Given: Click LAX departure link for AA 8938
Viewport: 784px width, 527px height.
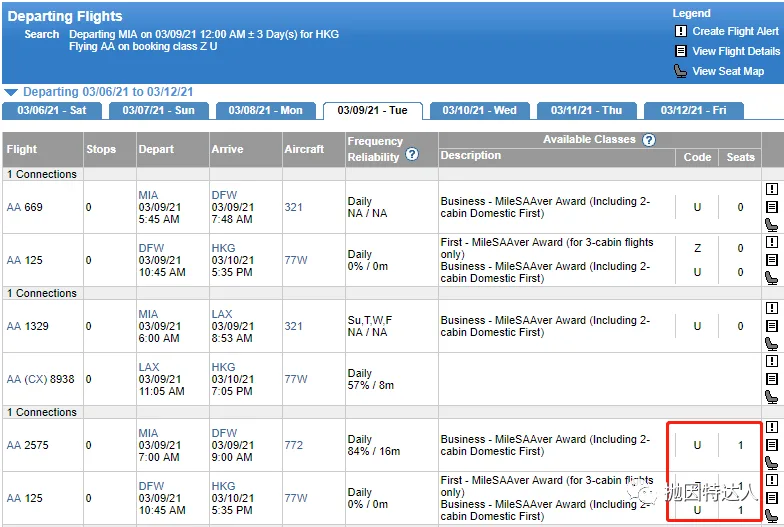Looking at the screenshot, I should (x=149, y=367).
